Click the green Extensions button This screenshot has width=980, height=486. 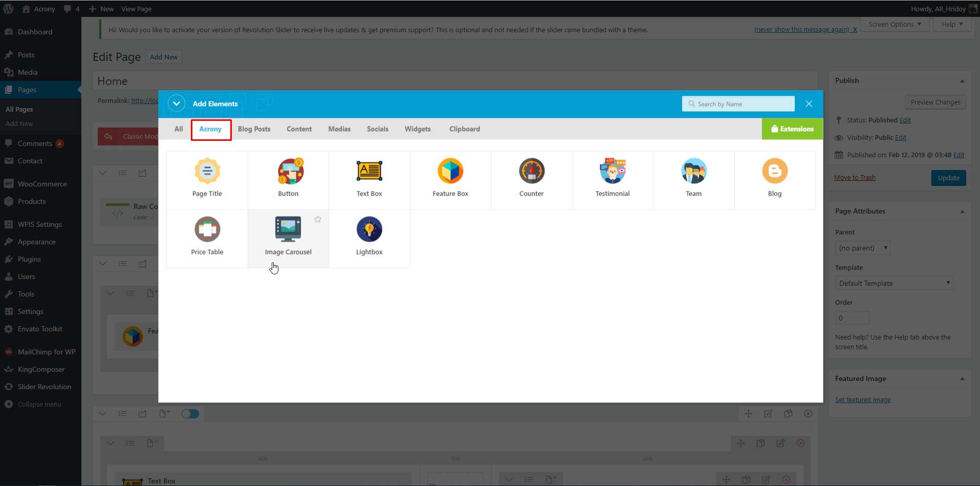[792, 129]
